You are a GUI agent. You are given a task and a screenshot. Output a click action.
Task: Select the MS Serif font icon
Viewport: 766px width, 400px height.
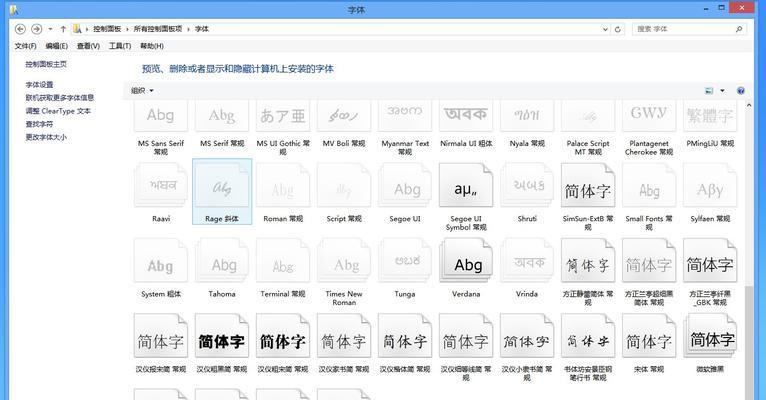point(222,116)
